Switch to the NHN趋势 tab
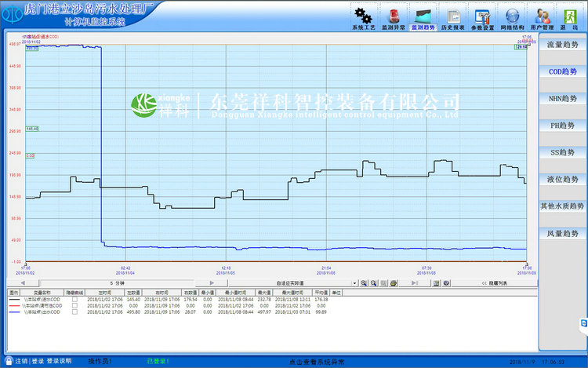The image size is (588, 368). coord(562,99)
